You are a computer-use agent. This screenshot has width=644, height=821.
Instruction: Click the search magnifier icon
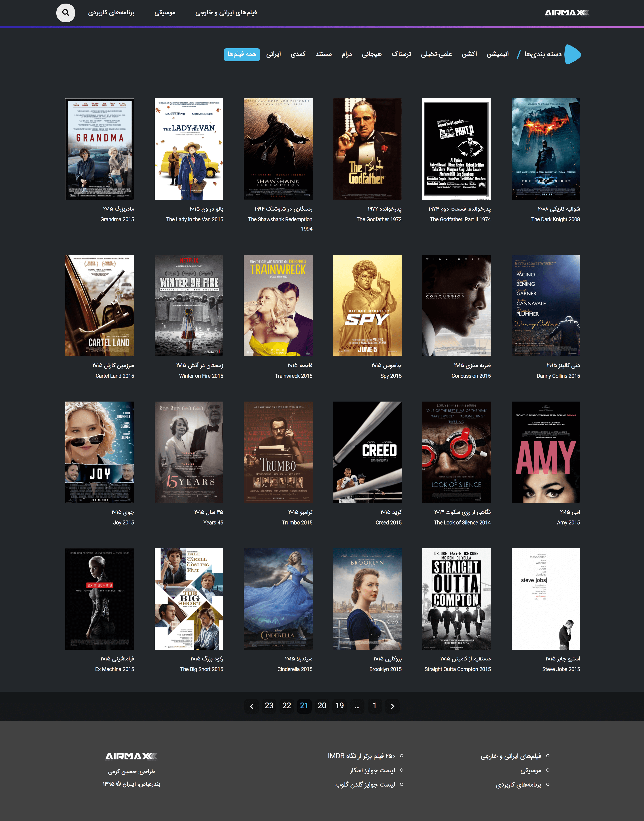pos(66,13)
